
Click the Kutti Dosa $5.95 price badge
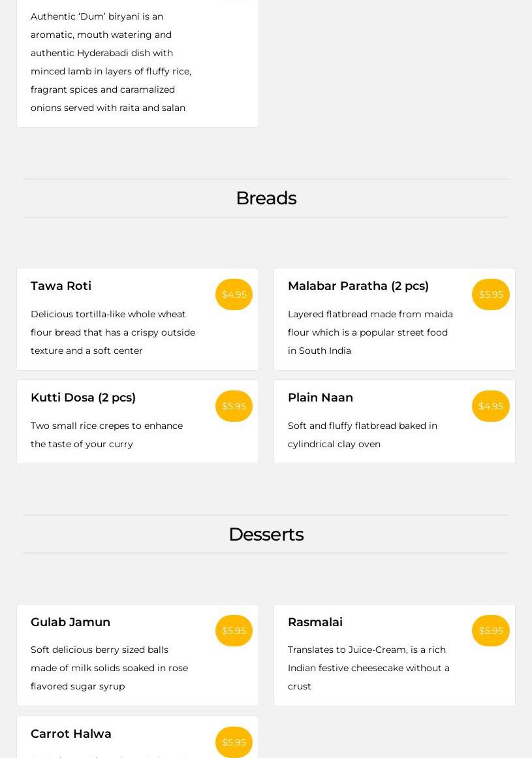coord(234,406)
